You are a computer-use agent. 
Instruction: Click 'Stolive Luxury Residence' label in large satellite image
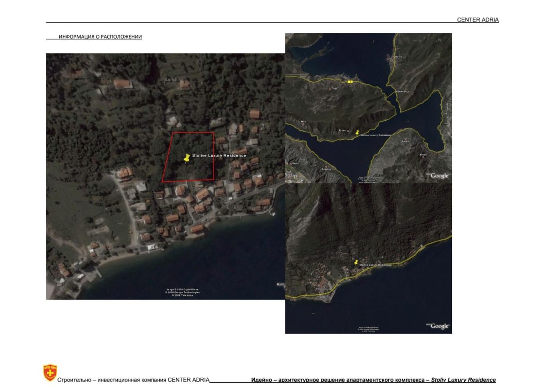coord(219,155)
